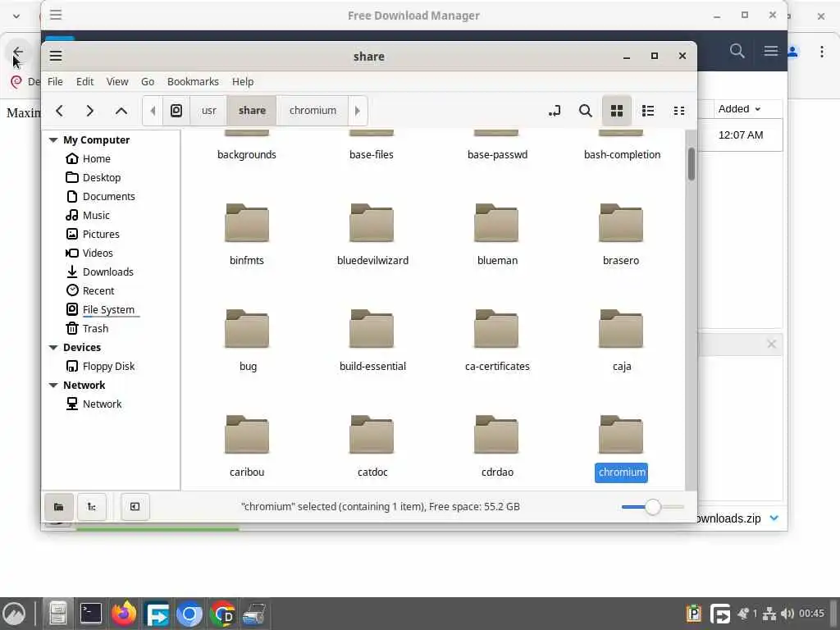
Task: Switch to compact view
Action: 678,111
